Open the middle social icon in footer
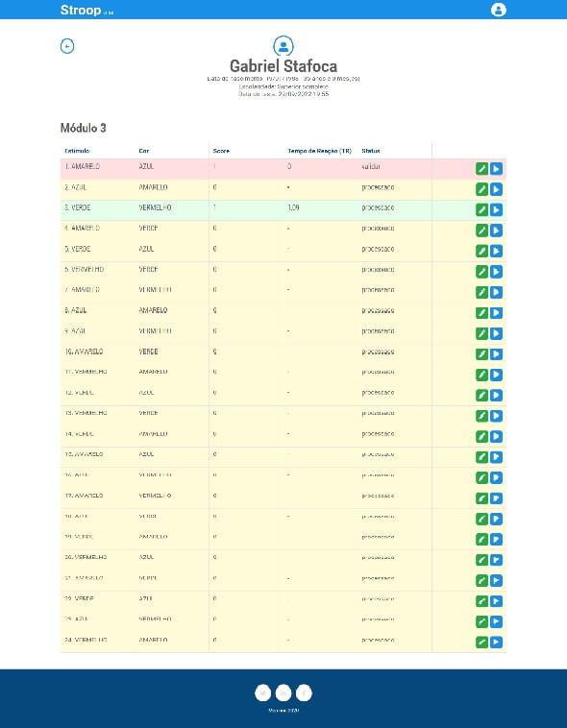 (x=283, y=693)
